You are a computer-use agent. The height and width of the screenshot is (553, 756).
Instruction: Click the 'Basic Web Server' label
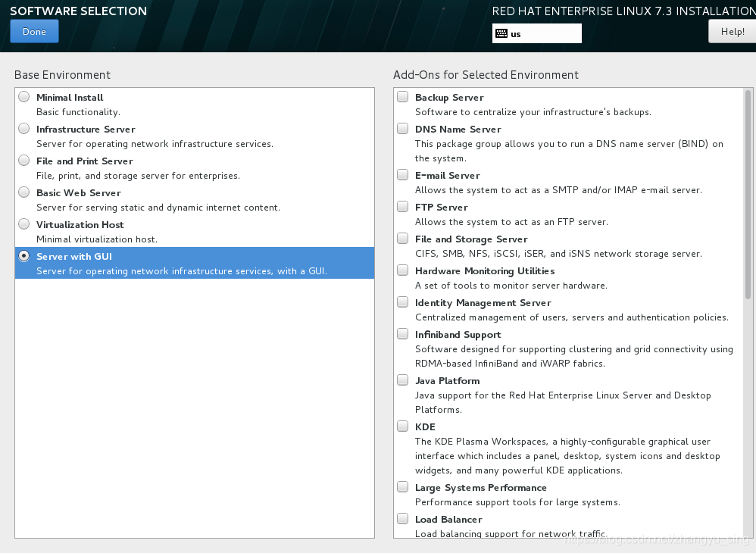79,193
